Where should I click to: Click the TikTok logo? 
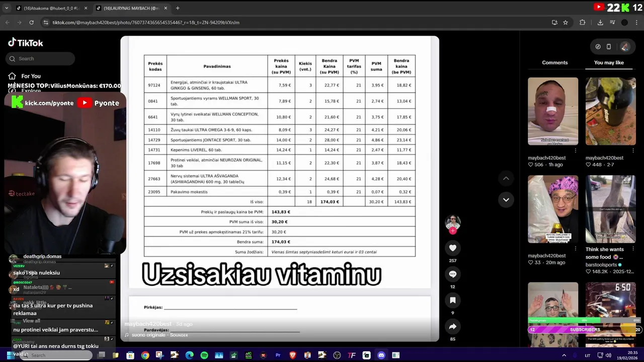[x=26, y=43]
